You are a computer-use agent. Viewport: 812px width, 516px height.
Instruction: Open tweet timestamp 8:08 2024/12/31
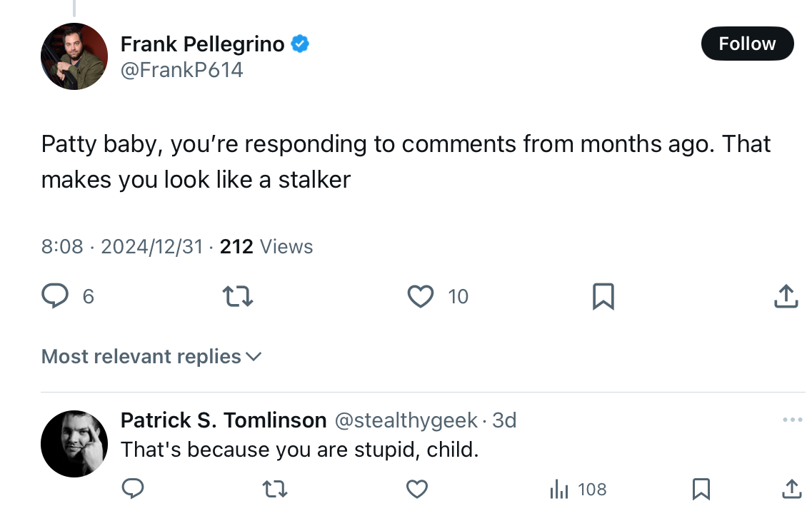tap(122, 247)
